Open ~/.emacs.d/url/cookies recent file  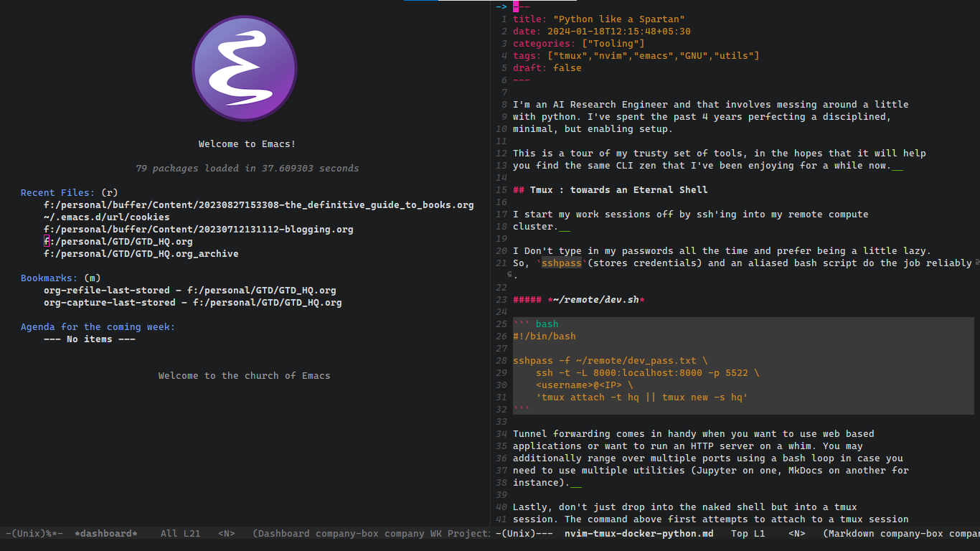click(x=107, y=217)
